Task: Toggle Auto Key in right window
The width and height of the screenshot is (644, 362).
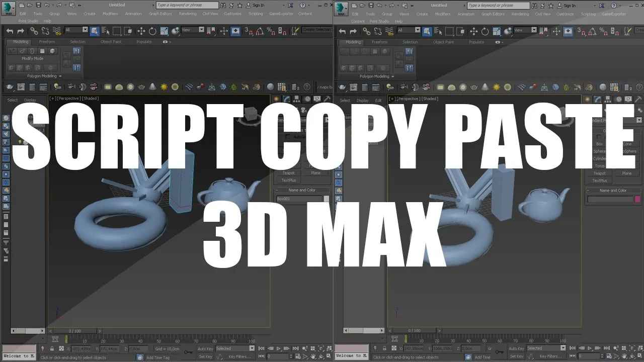Action: tap(517, 348)
